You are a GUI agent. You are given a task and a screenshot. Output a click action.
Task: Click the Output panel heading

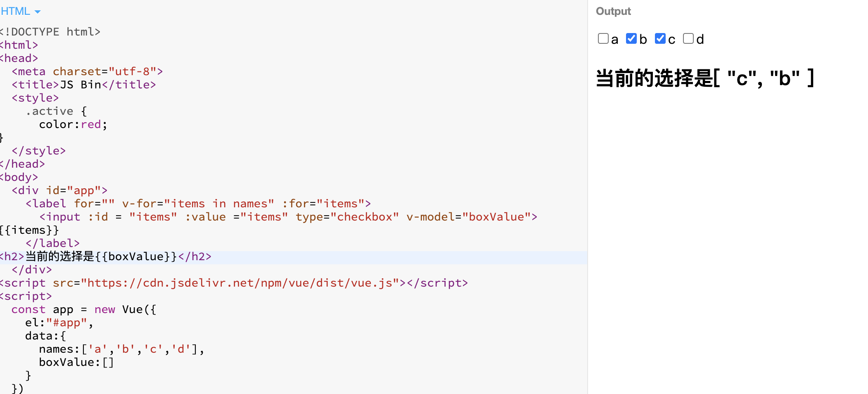pyautogui.click(x=613, y=11)
